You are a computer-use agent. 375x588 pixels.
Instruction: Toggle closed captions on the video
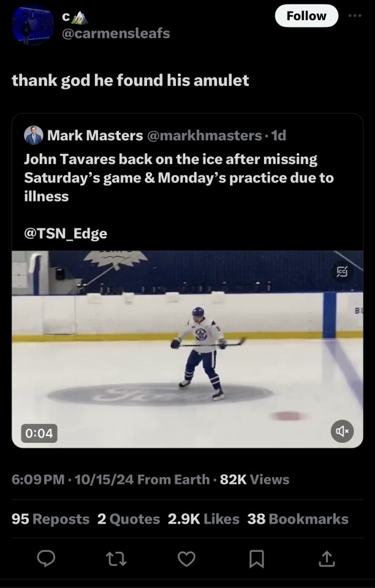point(343,273)
